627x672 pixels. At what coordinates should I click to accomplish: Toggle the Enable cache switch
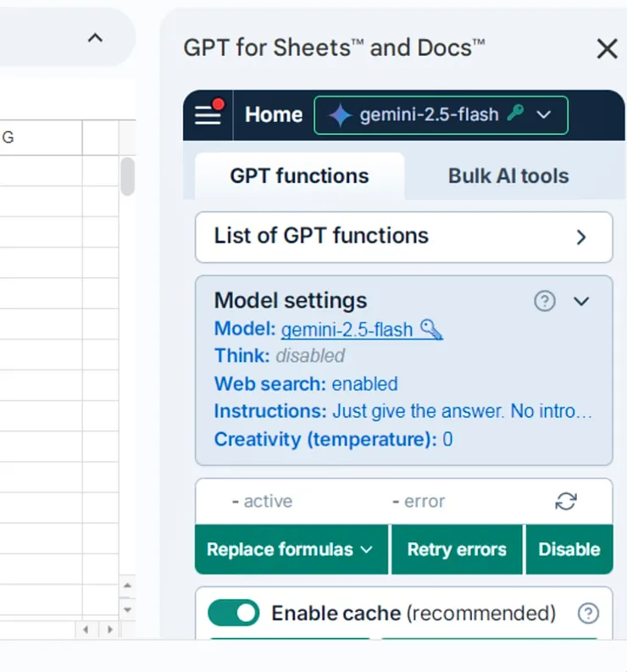tap(234, 613)
